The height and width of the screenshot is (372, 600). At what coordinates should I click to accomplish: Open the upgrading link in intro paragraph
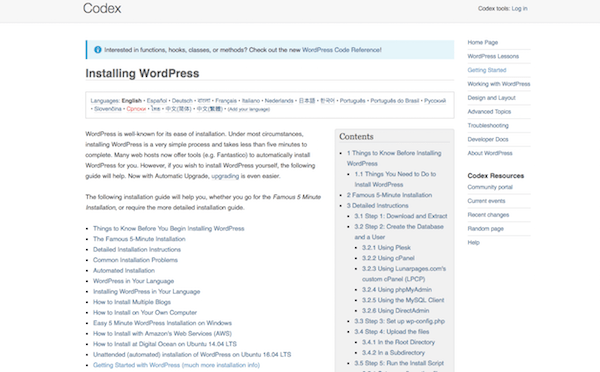click(x=225, y=176)
